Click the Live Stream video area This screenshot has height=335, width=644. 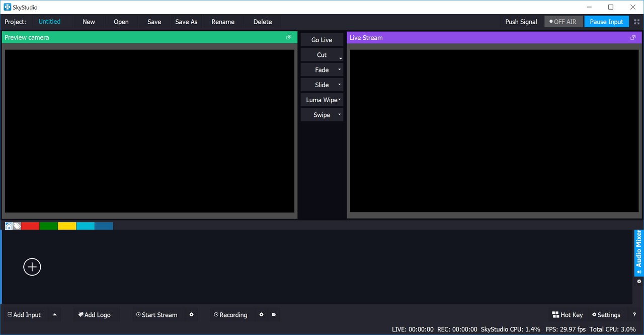pyautogui.click(x=494, y=131)
